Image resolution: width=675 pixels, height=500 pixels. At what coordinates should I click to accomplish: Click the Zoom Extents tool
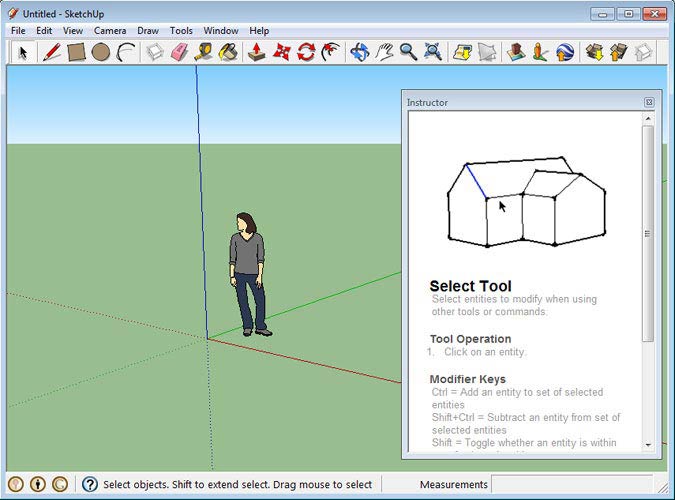pyautogui.click(x=433, y=51)
